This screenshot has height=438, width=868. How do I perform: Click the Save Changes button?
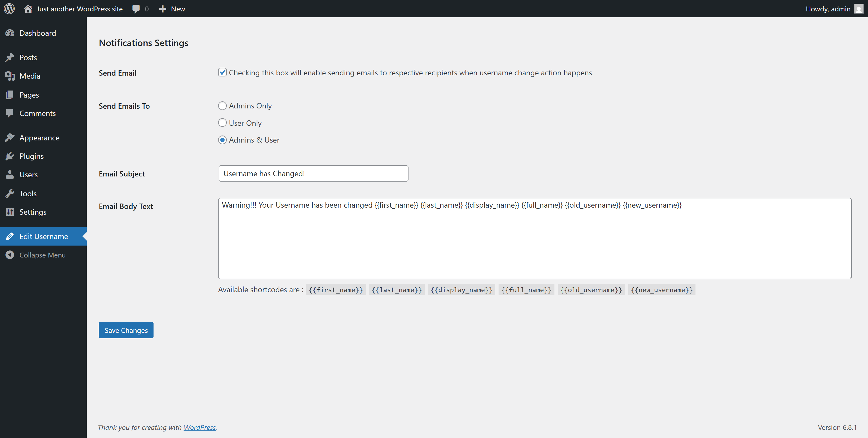point(126,330)
